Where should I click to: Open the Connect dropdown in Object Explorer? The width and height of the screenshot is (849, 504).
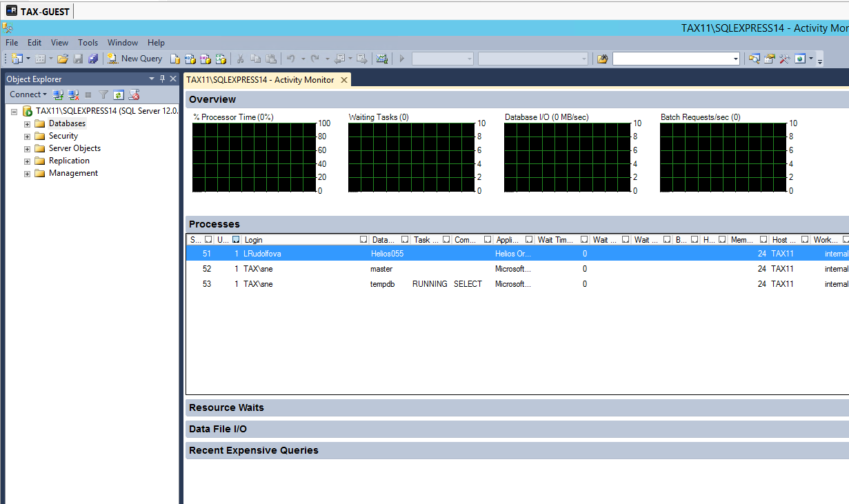point(28,94)
